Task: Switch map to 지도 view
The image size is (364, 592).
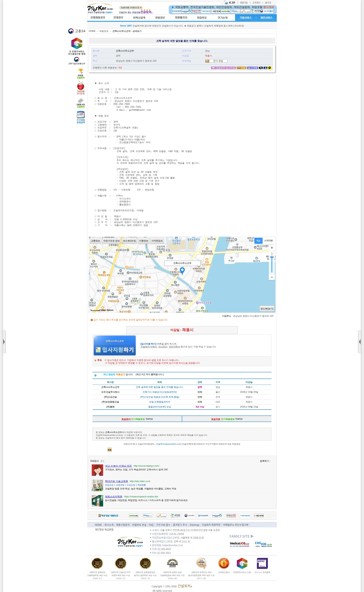Action: click(x=258, y=241)
